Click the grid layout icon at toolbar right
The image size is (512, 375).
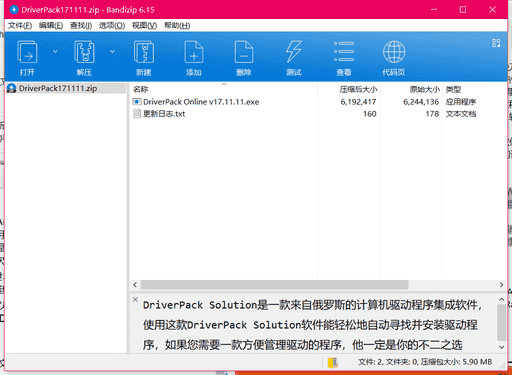coord(496,43)
